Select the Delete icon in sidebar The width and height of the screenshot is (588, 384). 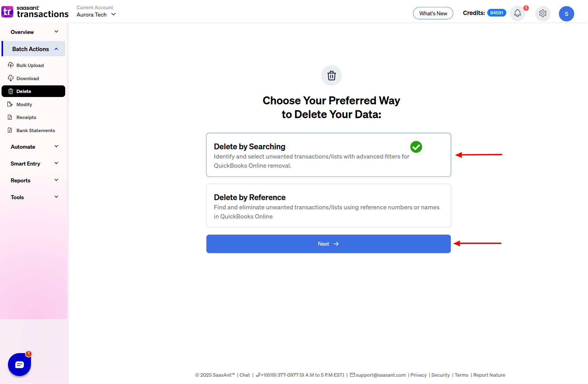click(11, 91)
